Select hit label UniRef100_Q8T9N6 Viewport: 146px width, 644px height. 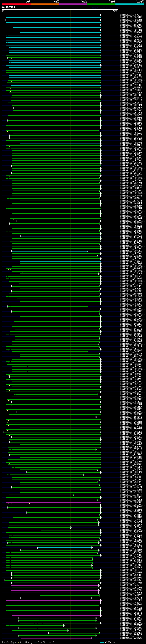pos(131,95)
